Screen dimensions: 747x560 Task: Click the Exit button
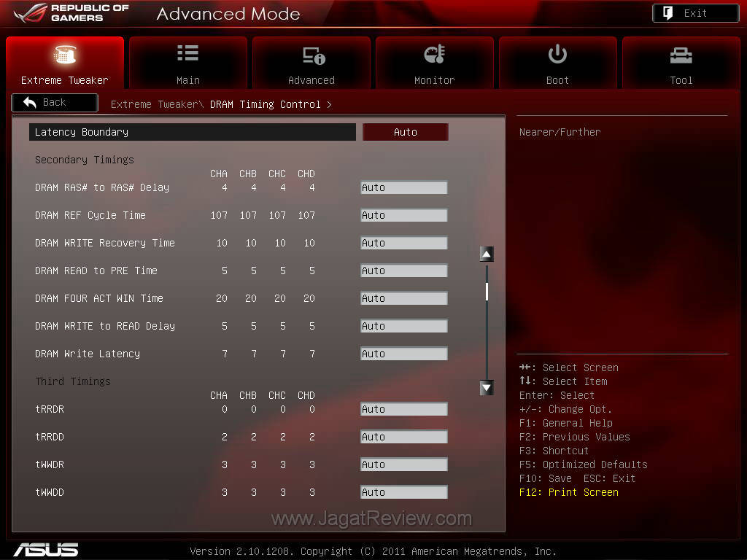(x=695, y=13)
